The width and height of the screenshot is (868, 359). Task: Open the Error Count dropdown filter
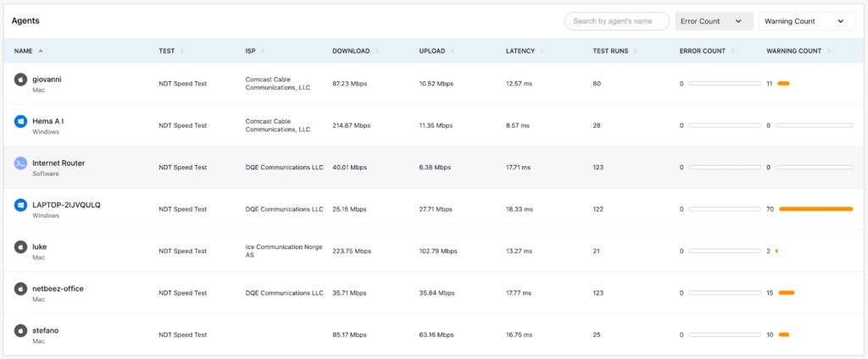[x=713, y=21]
